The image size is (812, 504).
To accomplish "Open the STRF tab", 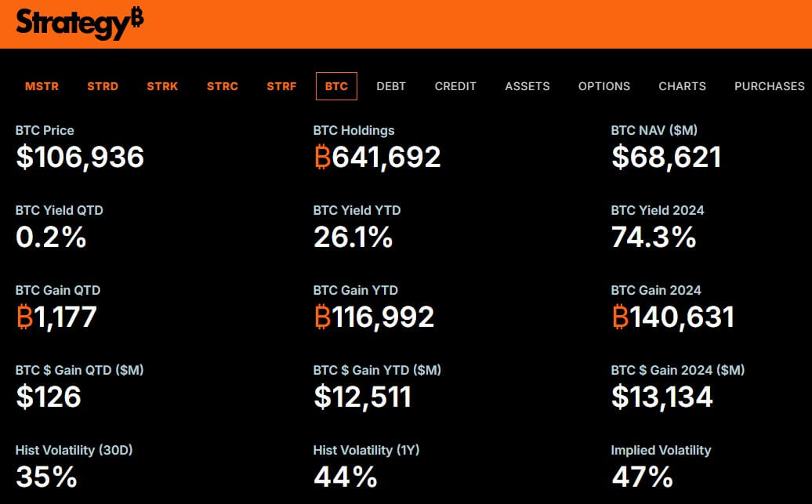I will pyautogui.click(x=281, y=86).
